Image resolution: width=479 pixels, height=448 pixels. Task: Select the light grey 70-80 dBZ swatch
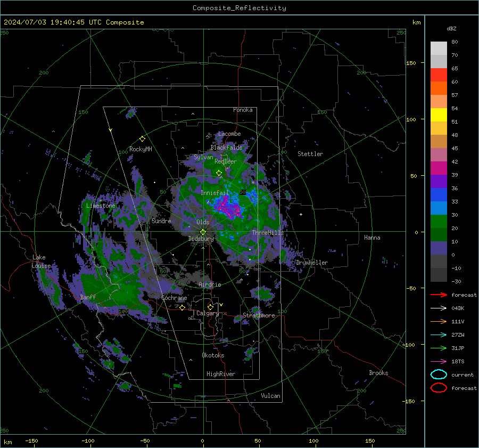[439, 48]
